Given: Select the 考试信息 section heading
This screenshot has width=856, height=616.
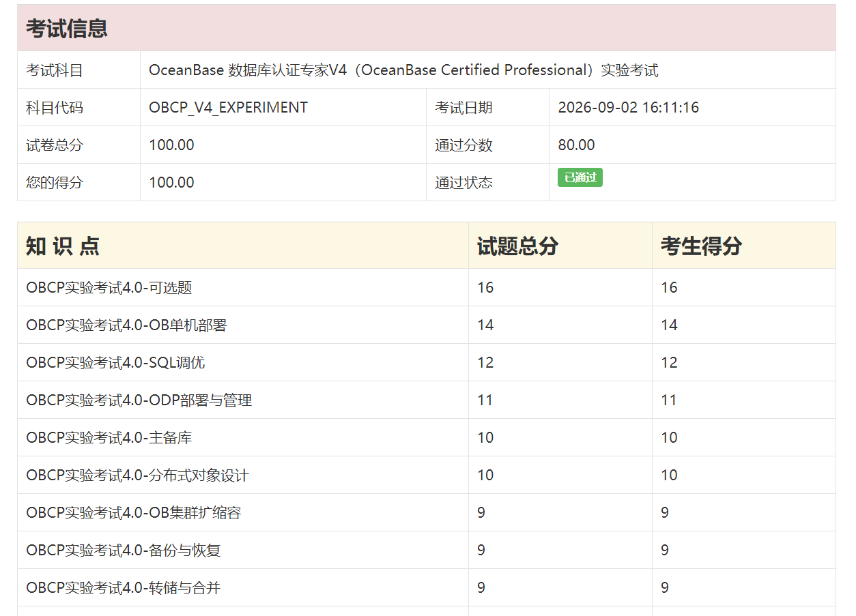Looking at the screenshot, I should 67,28.
